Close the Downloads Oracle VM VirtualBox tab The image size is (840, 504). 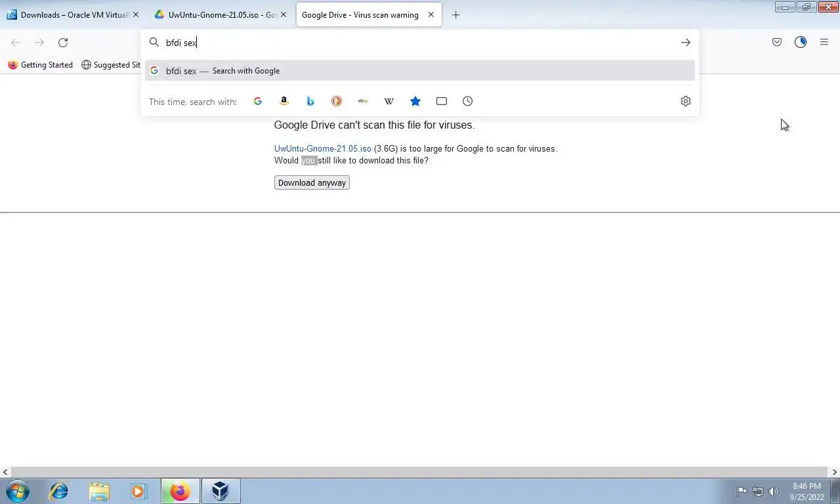136,14
